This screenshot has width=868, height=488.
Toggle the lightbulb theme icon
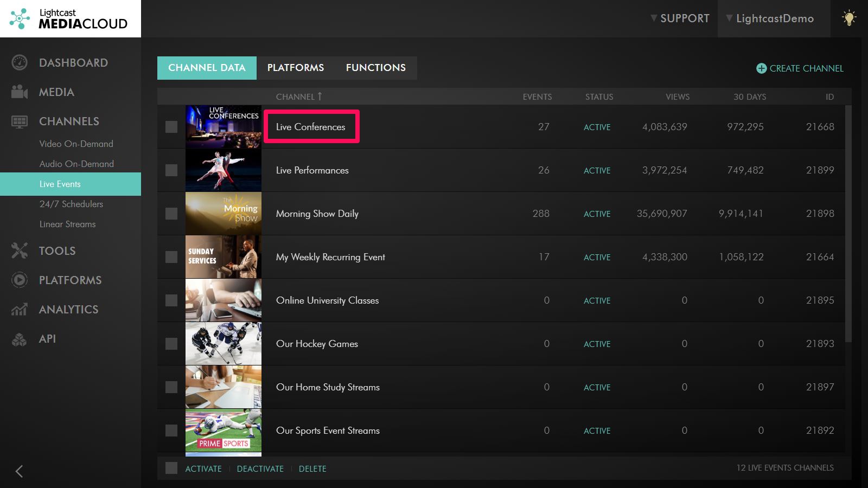(848, 18)
